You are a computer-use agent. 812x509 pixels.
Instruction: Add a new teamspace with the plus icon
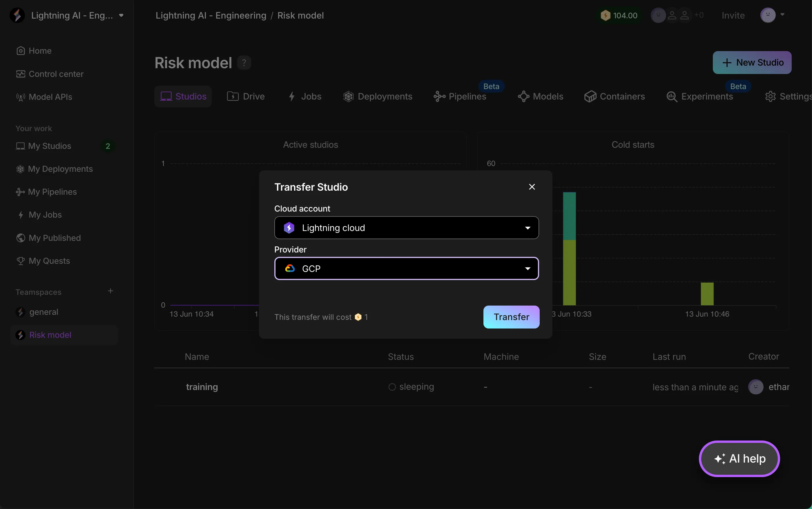point(110,291)
